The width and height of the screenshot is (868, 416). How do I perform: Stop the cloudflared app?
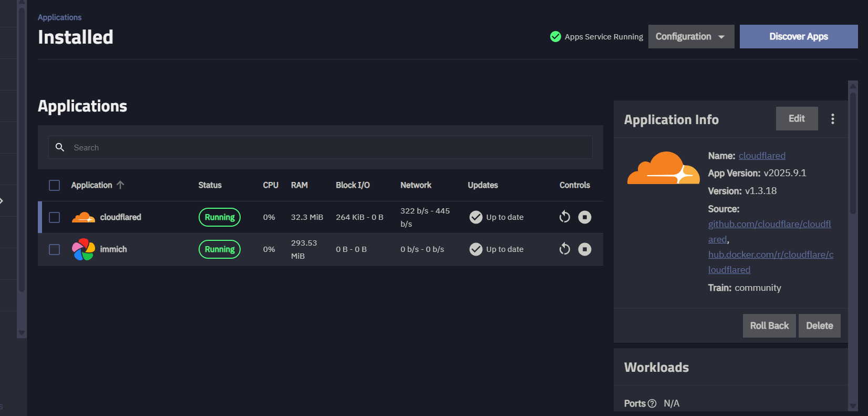(x=585, y=217)
